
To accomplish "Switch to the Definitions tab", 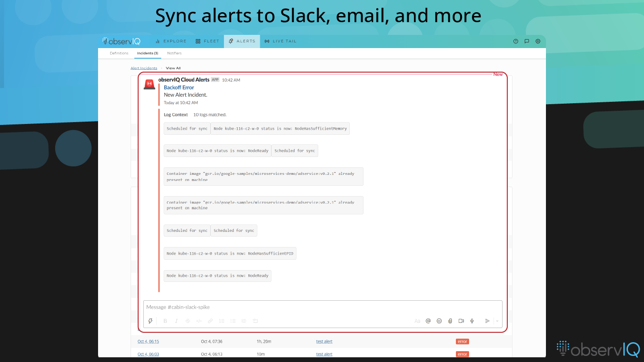I will click(119, 53).
